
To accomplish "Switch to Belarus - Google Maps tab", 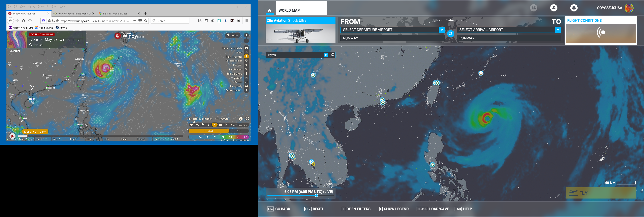I will 115,13.
